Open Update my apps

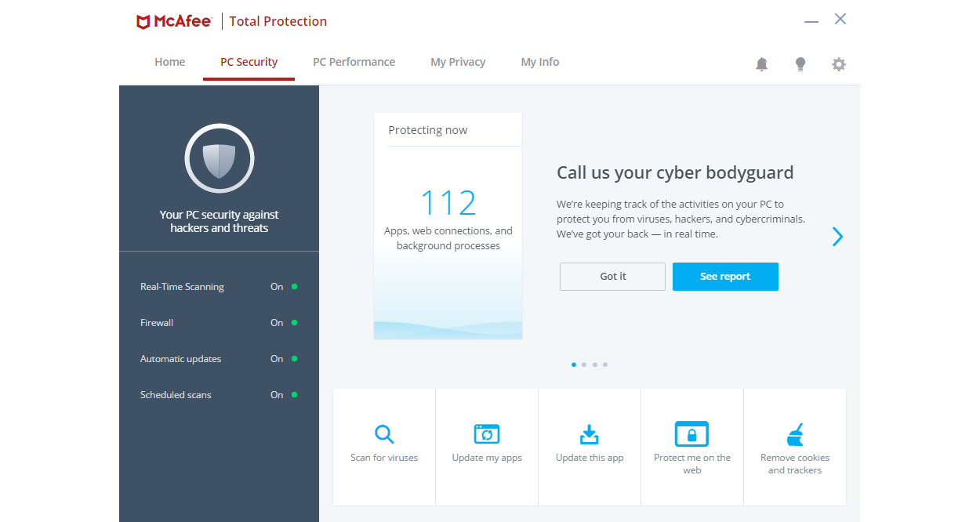point(486,433)
